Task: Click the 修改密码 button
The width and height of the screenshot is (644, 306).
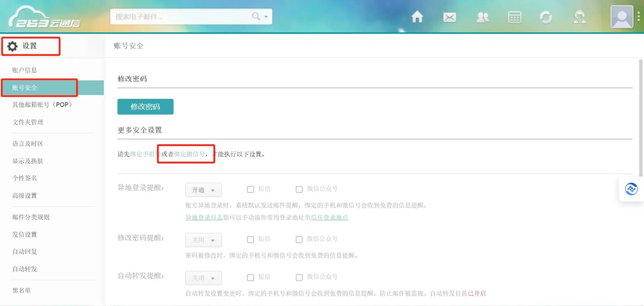Action: point(145,107)
